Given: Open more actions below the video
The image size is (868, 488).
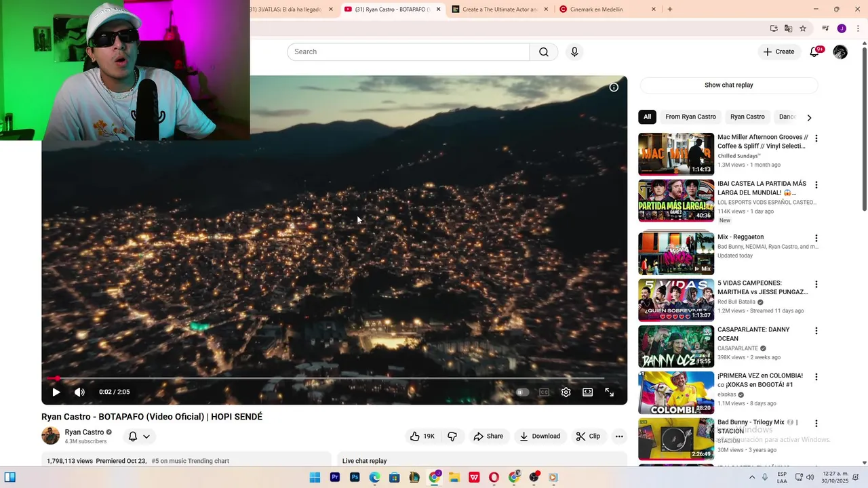Looking at the screenshot, I should click(x=619, y=436).
